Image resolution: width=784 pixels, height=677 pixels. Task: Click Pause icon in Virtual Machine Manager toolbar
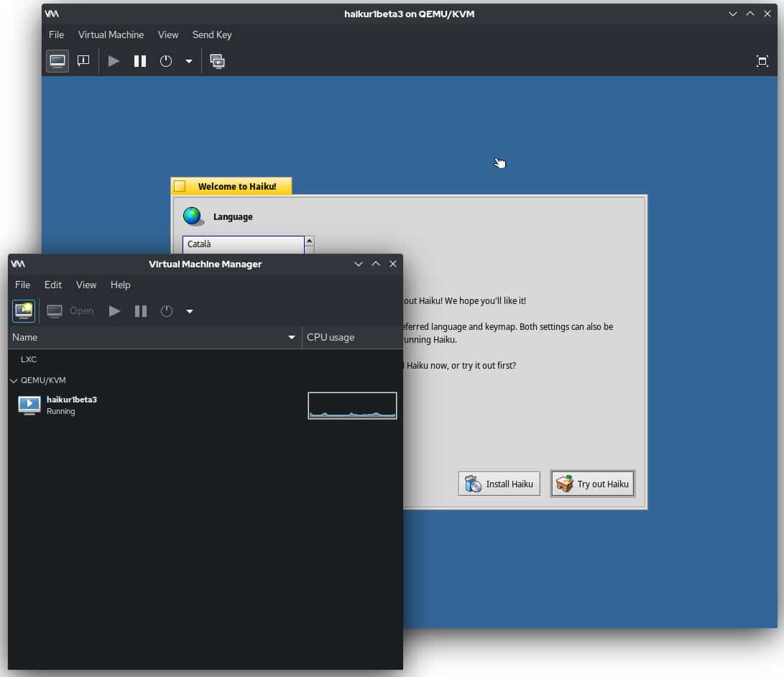pos(141,311)
